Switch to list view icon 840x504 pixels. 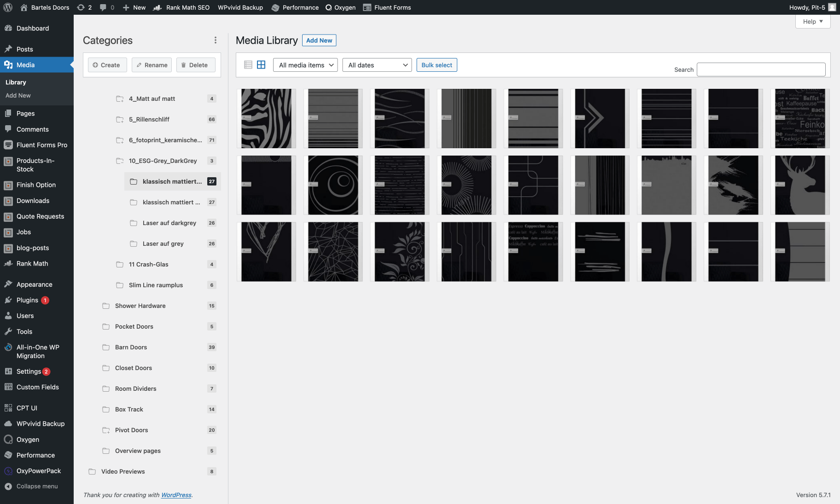point(248,65)
